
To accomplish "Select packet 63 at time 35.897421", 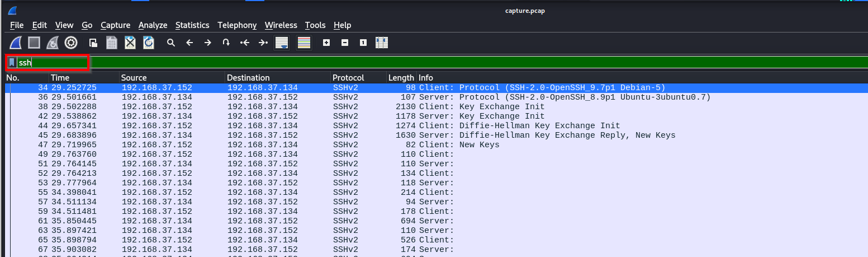I will point(437,231).
